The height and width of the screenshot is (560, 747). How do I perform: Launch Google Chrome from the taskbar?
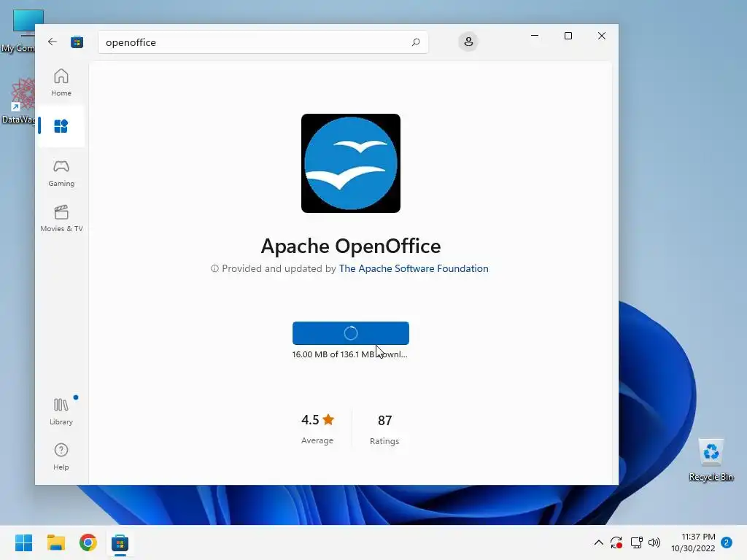[88, 542]
